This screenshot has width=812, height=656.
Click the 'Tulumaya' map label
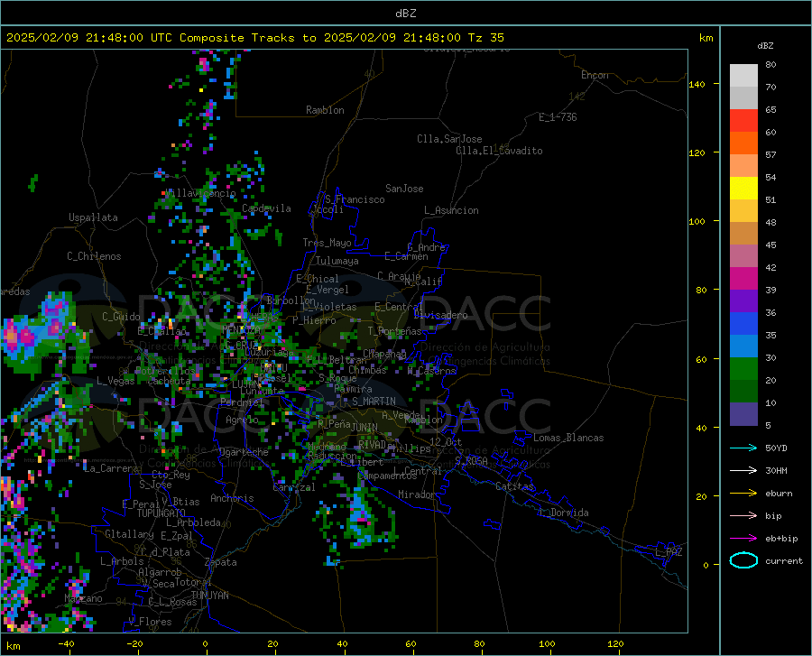tap(337, 261)
